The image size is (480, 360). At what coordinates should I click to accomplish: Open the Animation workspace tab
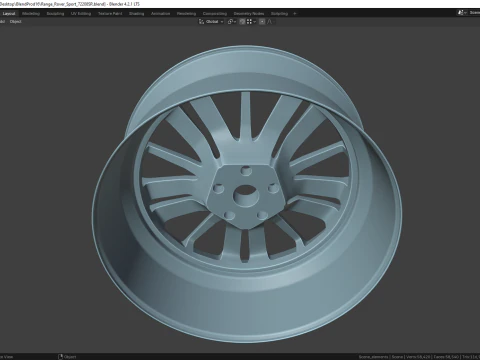[x=161, y=14]
